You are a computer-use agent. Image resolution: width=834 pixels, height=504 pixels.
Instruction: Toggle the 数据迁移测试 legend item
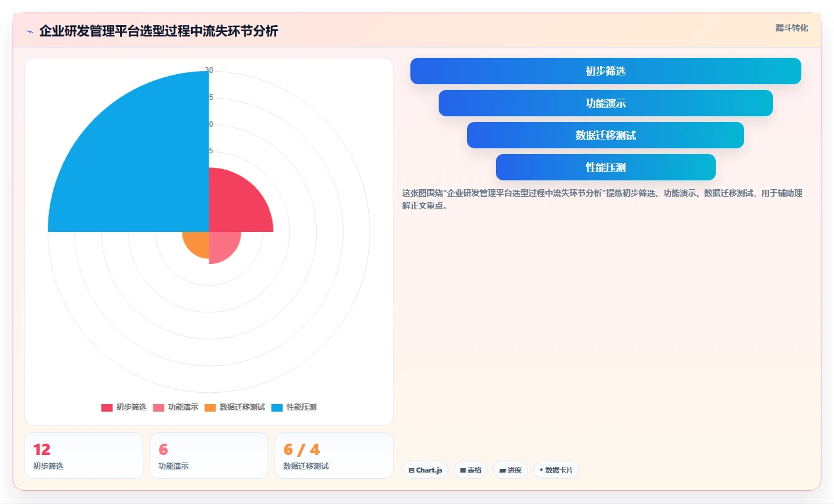coord(234,407)
